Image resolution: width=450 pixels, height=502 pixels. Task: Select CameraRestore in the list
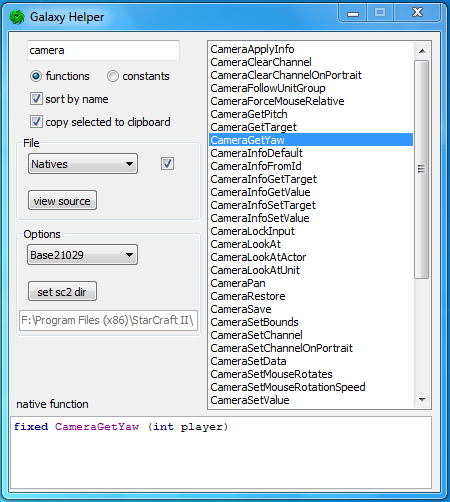[311, 296]
